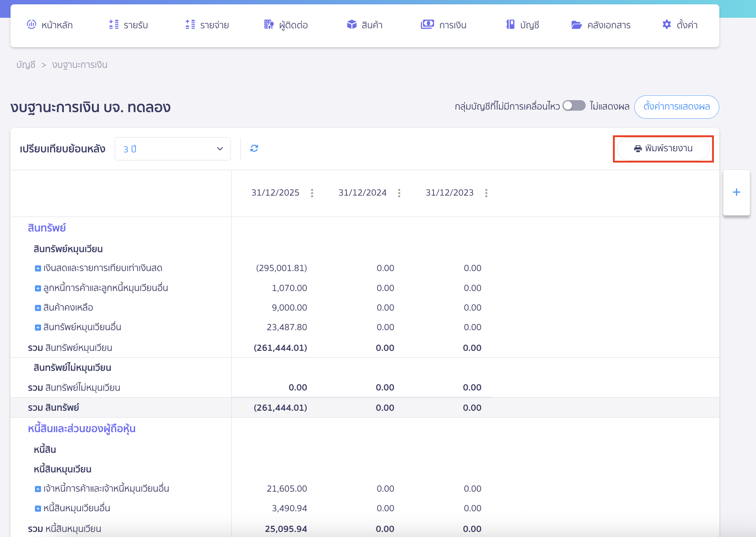Viewport: 756px width, 537px height.
Task: Click the คลังเอกสาร folder icon
Action: [x=576, y=25]
